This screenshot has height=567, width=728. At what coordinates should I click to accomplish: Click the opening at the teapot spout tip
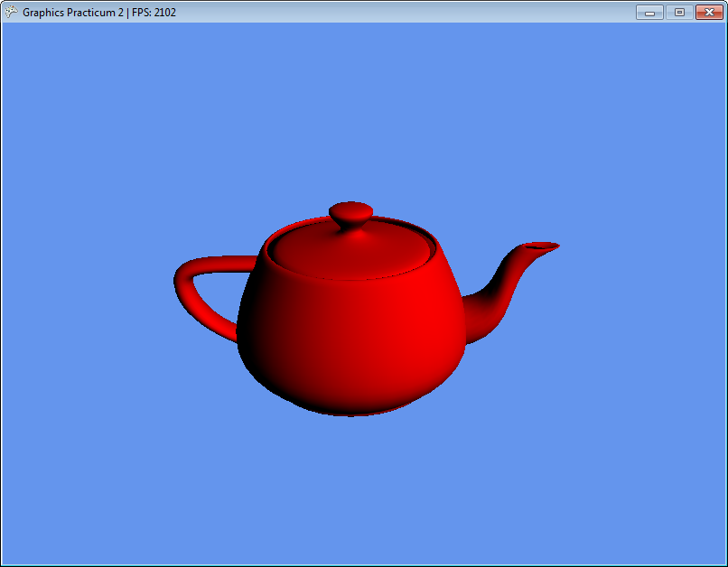click(542, 246)
